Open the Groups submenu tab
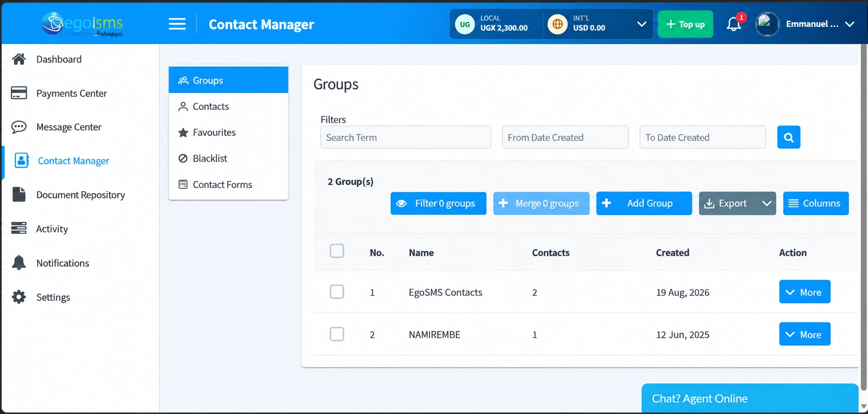 pos(229,80)
